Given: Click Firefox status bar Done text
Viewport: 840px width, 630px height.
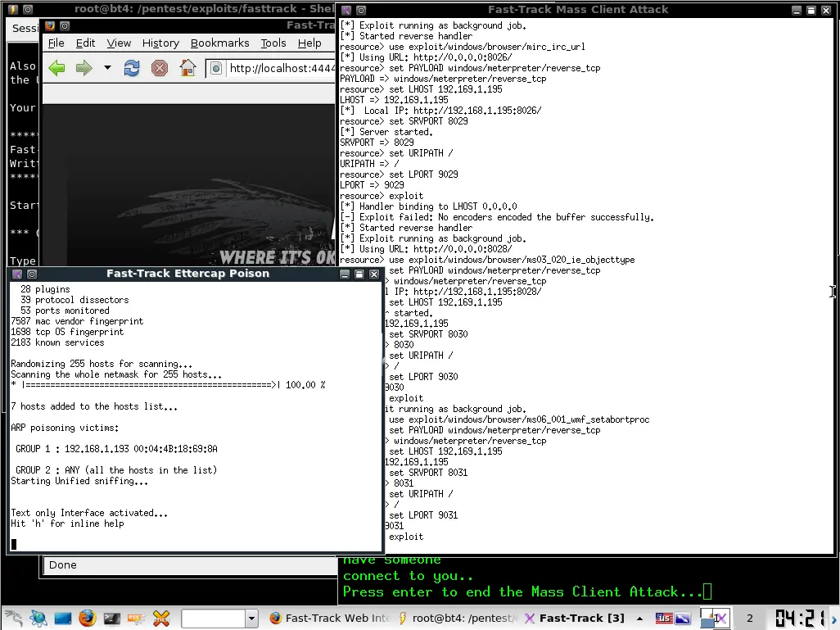Looking at the screenshot, I should click(63, 565).
